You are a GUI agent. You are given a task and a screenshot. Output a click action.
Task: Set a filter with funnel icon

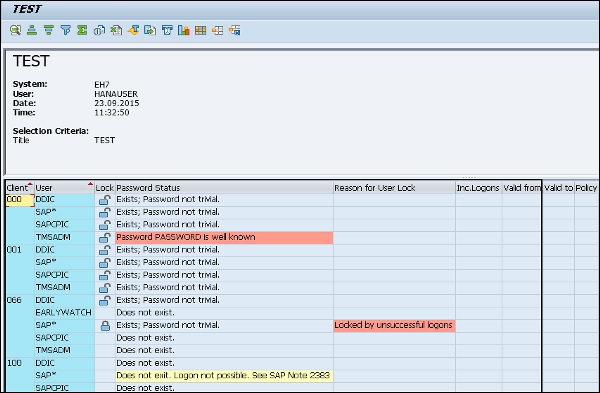tap(65, 30)
